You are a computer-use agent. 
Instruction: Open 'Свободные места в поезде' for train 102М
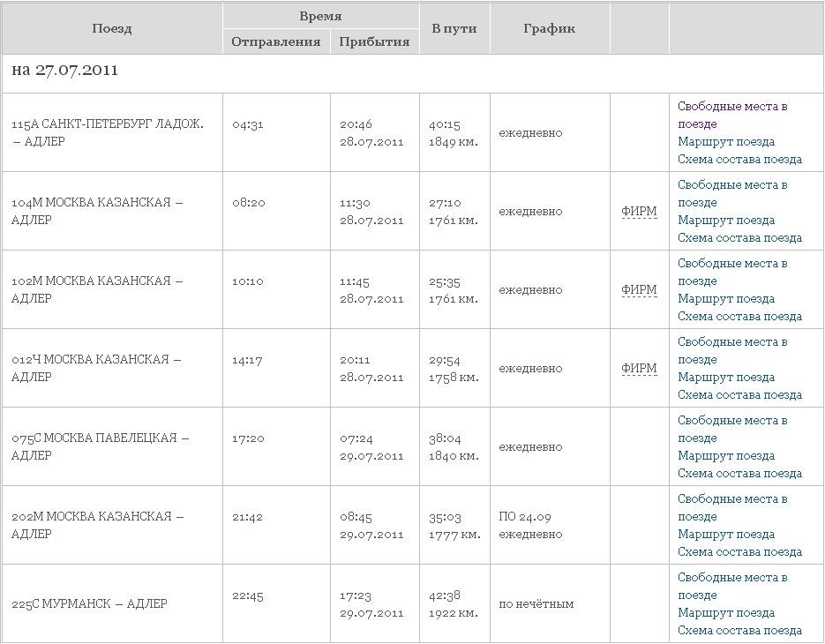(x=732, y=264)
